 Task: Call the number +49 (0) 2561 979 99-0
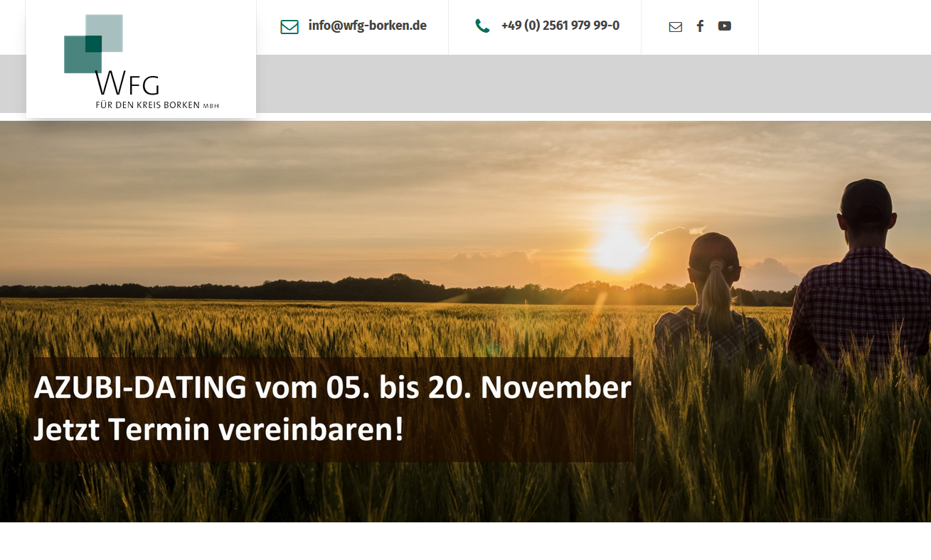pyautogui.click(x=560, y=26)
